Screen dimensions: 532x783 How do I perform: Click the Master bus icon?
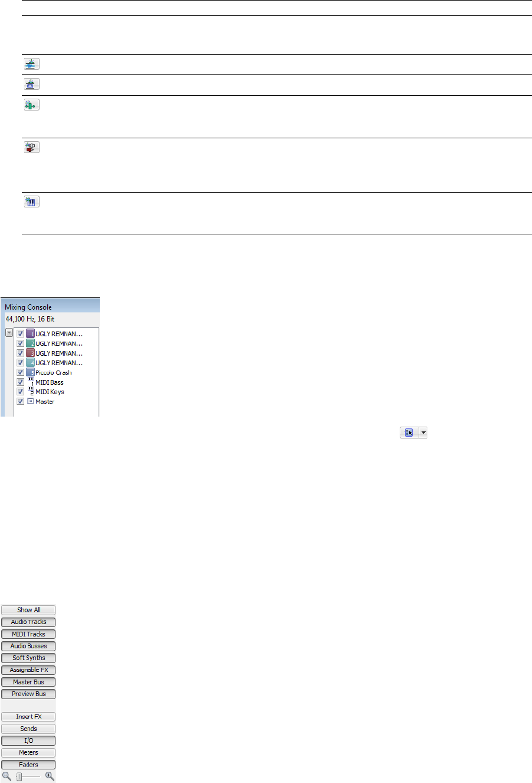pos(31,401)
